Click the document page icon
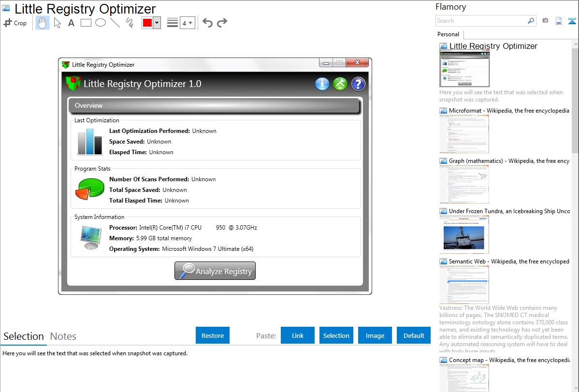Image resolution: width=579 pixels, height=392 pixels. (x=559, y=21)
